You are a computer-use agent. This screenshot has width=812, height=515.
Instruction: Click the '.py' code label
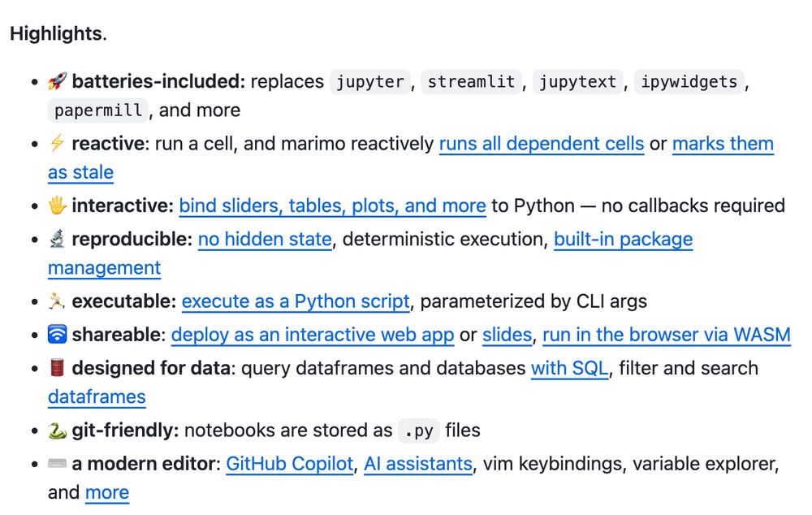[x=418, y=431]
